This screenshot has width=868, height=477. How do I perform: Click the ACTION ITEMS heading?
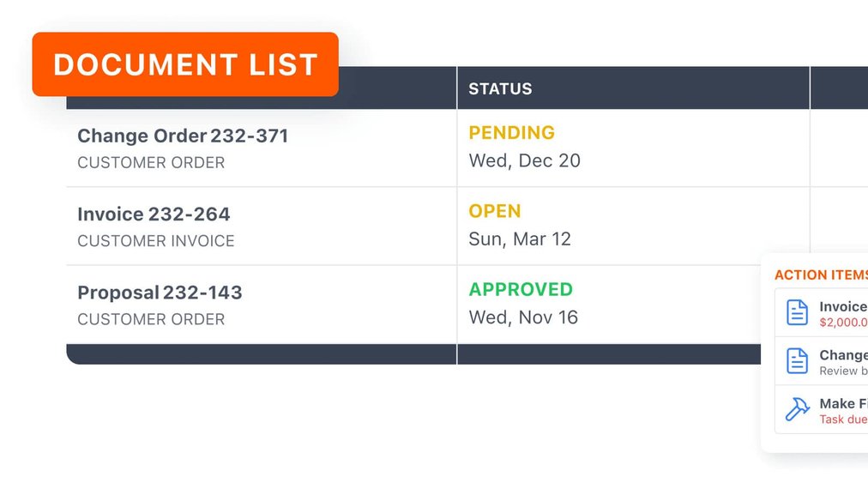pyautogui.click(x=820, y=275)
